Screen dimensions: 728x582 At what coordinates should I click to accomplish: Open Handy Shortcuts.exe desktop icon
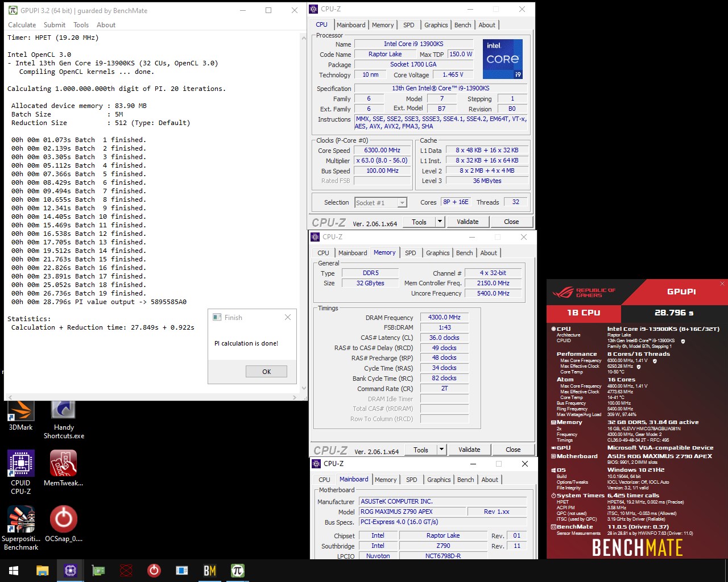[64, 420]
